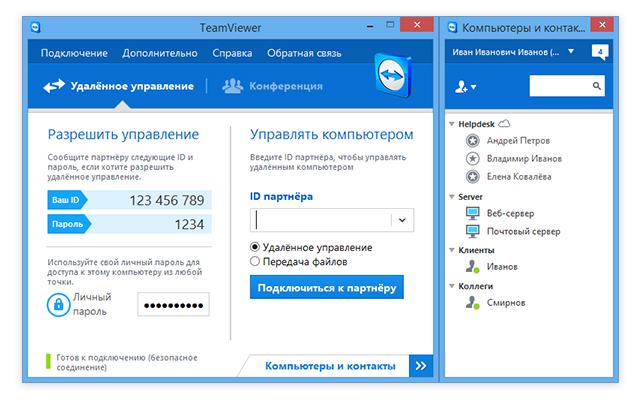Select the Почтовый сервер computer
Screen dimensions: 641x401
point(523,231)
